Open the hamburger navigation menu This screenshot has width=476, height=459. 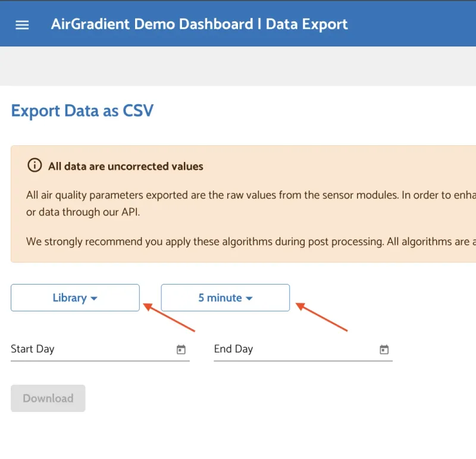pyautogui.click(x=22, y=24)
